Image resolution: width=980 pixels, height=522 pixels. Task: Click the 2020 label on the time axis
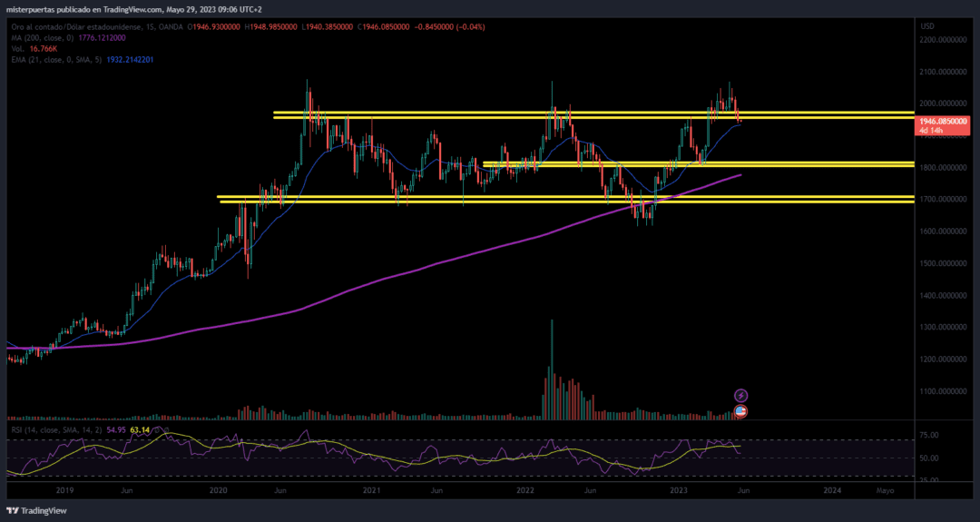click(x=218, y=489)
